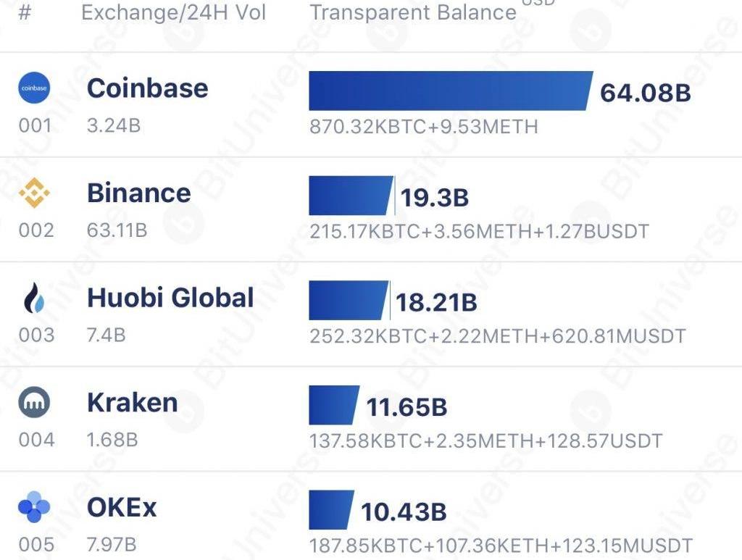
Task: Click the Coinbase logo icon
Action: 34,88
